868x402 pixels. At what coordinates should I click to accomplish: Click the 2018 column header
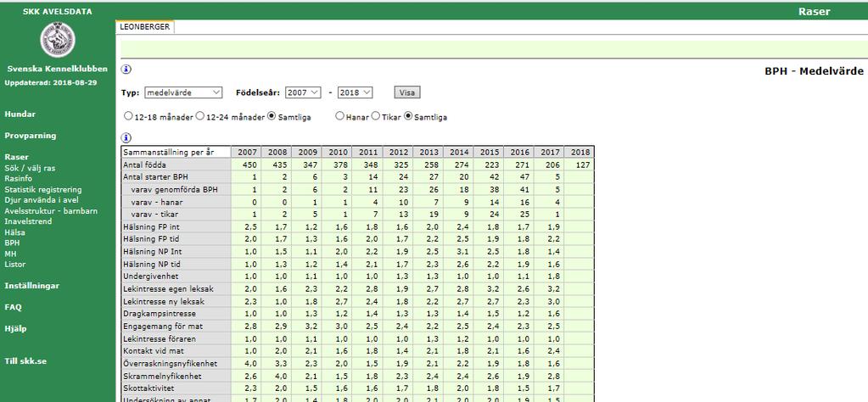tap(580, 152)
